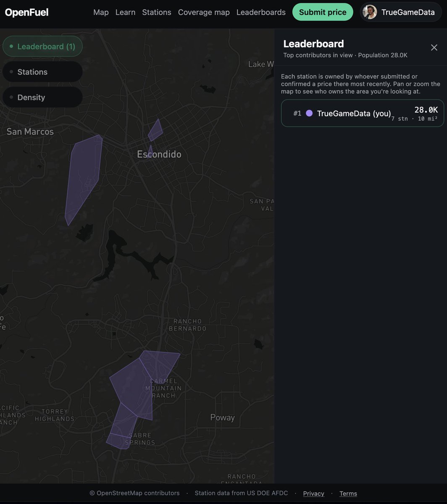Open the TrueGameData account menu
Image resolution: width=447 pixels, height=504 pixels.
[x=401, y=12]
